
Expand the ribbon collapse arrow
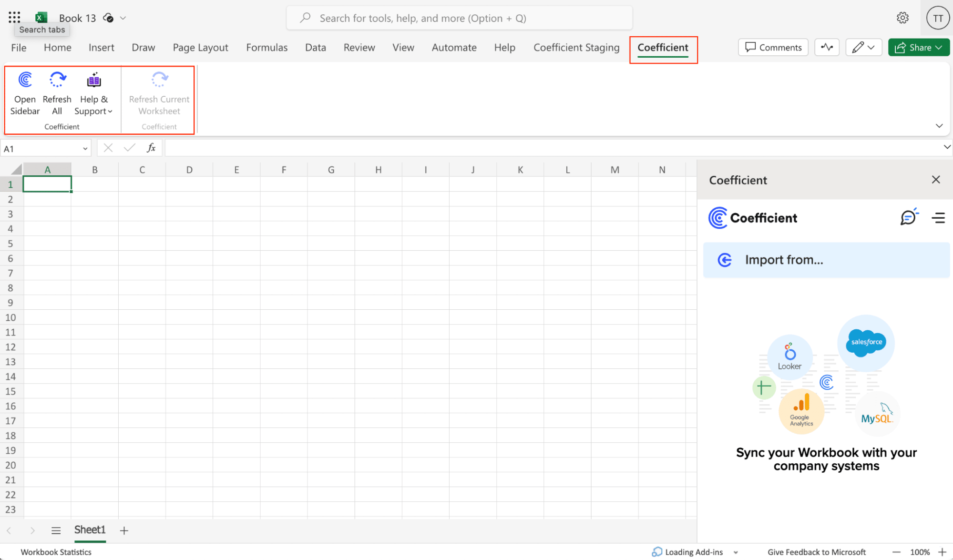(940, 125)
